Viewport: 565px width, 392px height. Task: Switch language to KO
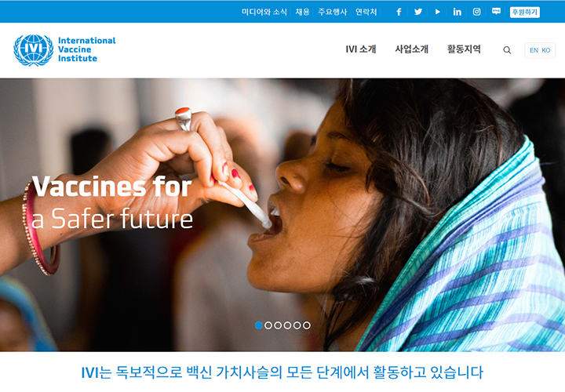point(546,50)
